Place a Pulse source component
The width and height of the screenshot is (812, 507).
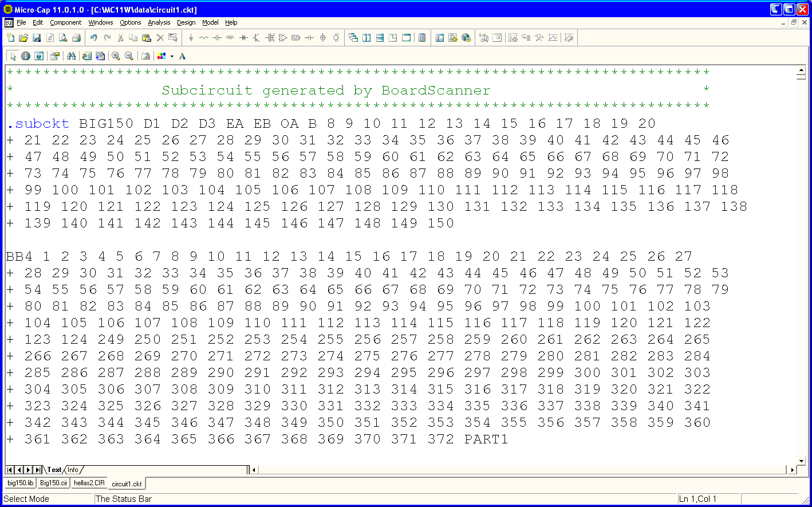pyautogui.click(x=295, y=38)
